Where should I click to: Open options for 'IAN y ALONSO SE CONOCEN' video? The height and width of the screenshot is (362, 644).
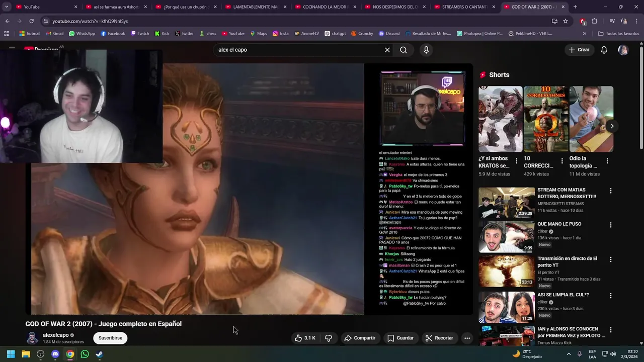click(x=611, y=330)
